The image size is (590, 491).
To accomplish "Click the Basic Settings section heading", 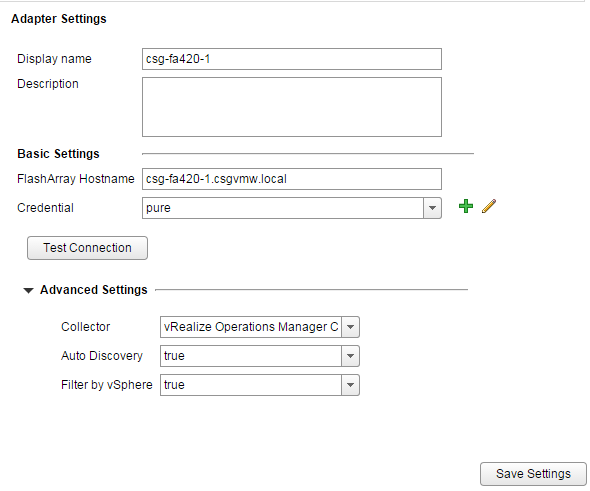I will [58, 154].
